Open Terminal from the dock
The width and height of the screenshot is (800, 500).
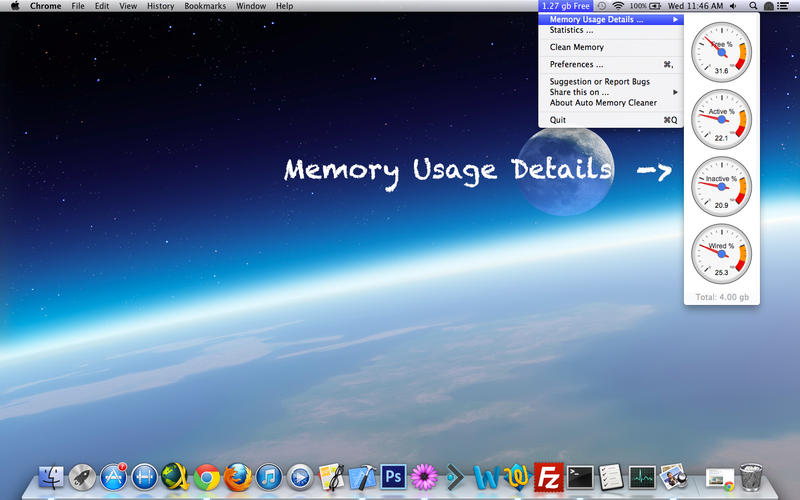pos(580,478)
